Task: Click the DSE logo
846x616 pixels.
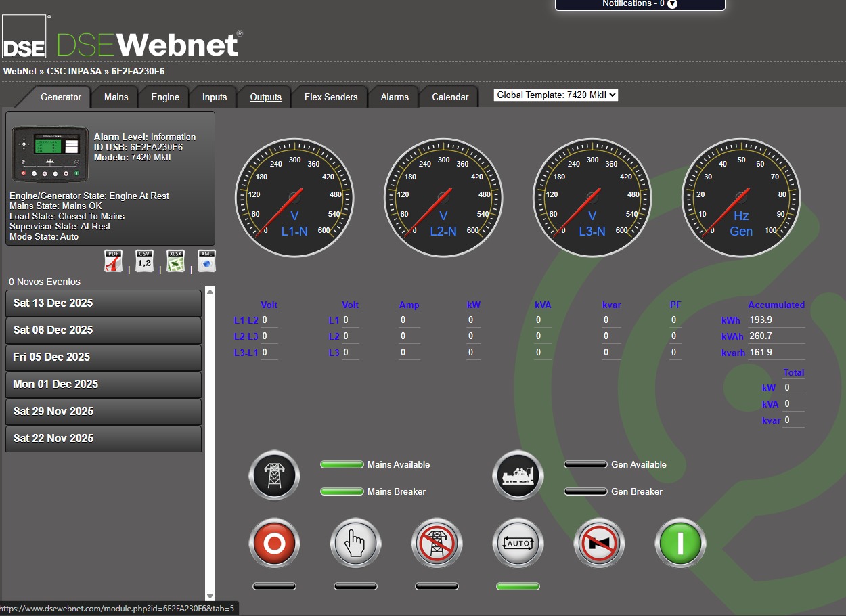Action: pos(25,37)
